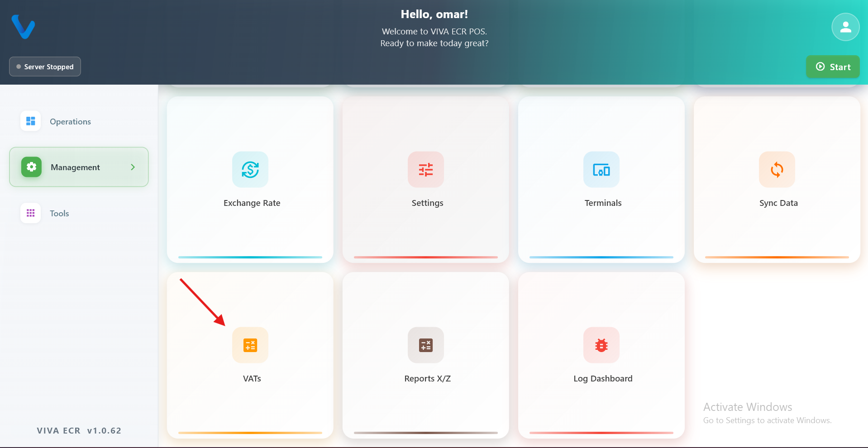Click the Log Dashboard label
The width and height of the screenshot is (868, 448).
[603, 379]
